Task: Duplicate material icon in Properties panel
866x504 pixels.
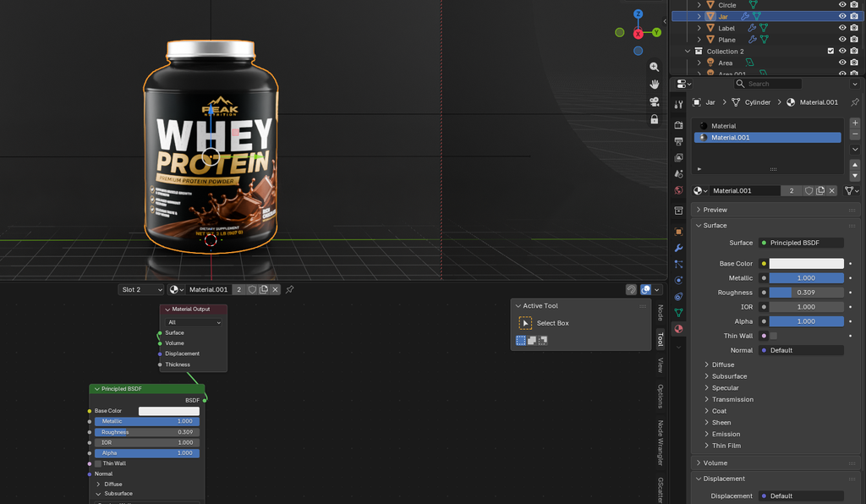Action: pyautogui.click(x=820, y=190)
